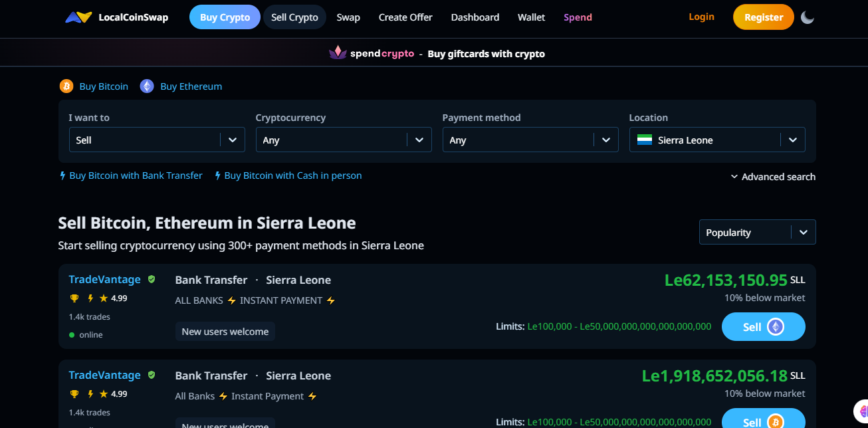Click the Bitcoin coin icon beside Buy Bitcoin

[x=66, y=86]
